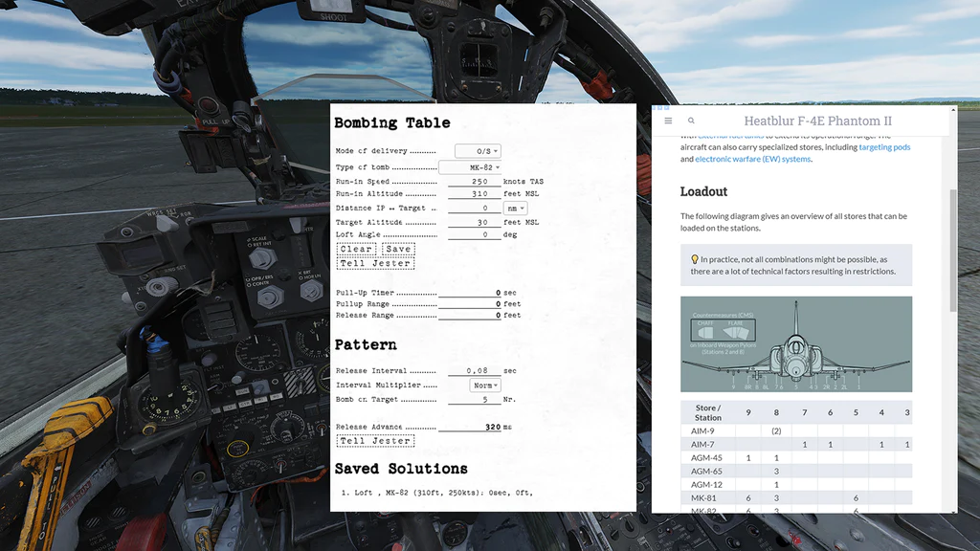
Task: Click the F-4E loadout diagram image
Action: [x=796, y=343]
